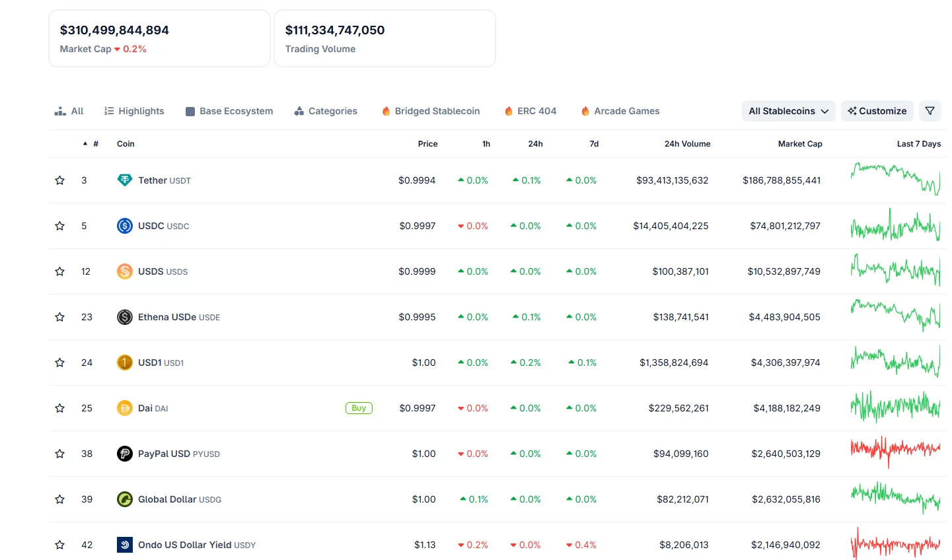Viewport: 952px width, 560px height.
Task: Click the Buy button next to Dai
Action: point(359,408)
